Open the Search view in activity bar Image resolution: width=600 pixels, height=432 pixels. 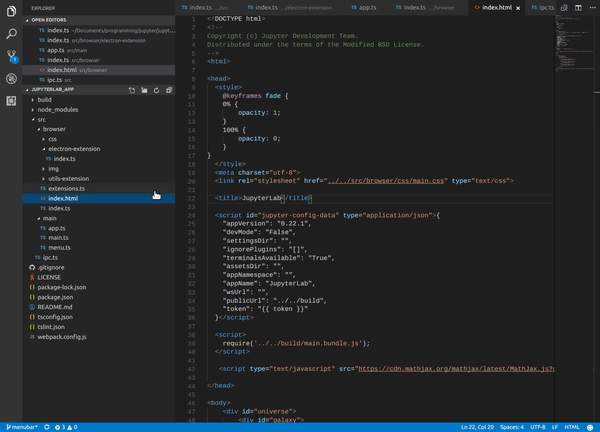pos(11,34)
